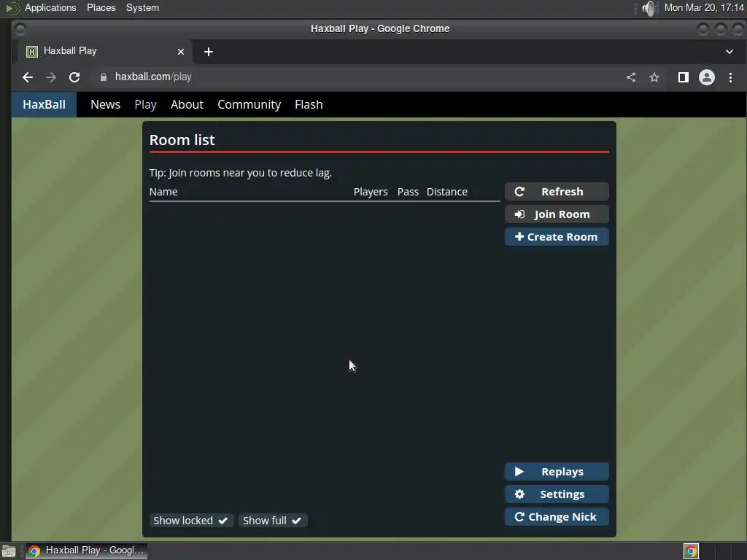747x560 pixels.
Task: Sort room list by Players column header
Action: [371, 192]
